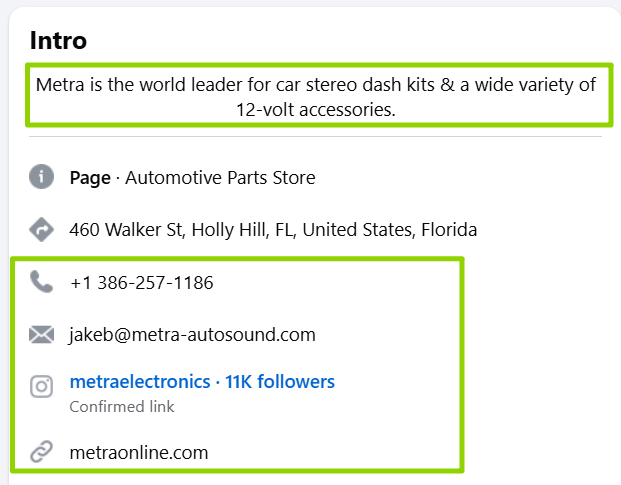This screenshot has width=621, height=485.
Task: Click the first line of the Metra description
Action: pos(315,85)
